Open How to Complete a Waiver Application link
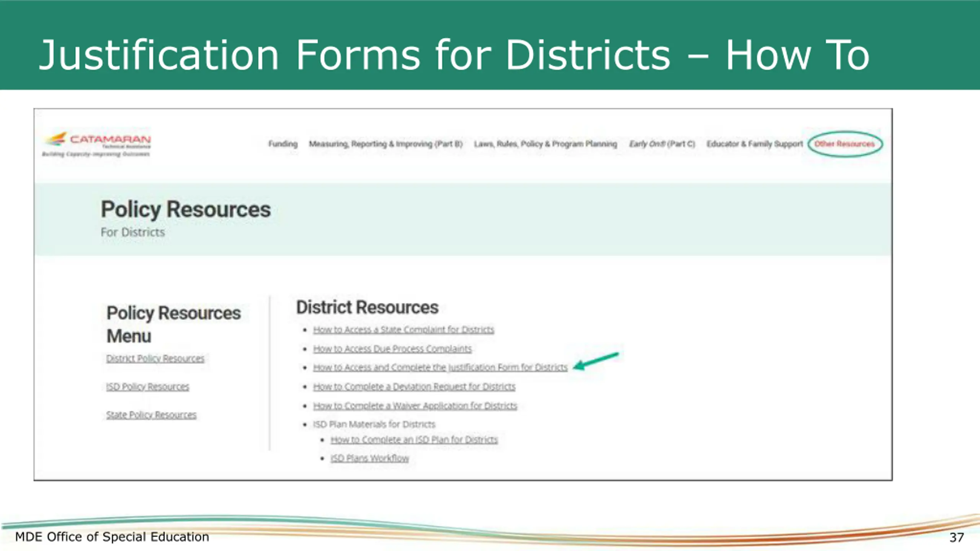 (415, 406)
